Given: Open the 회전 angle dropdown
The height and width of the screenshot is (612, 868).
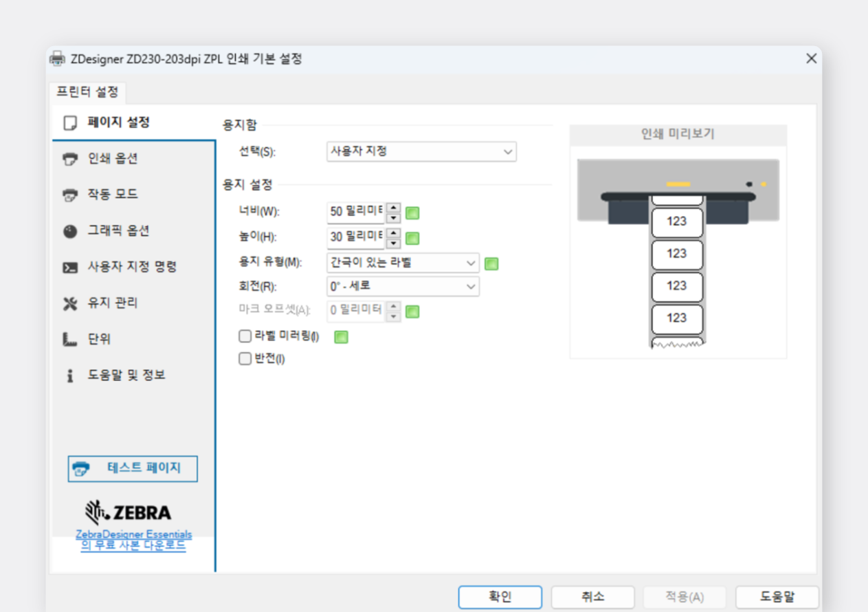Looking at the screenshot, I should point(402,286).
